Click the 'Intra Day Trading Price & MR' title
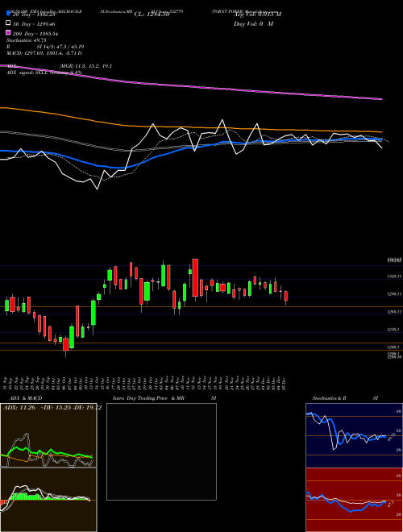This screenshot has height=532, width=403. [148, 398]
